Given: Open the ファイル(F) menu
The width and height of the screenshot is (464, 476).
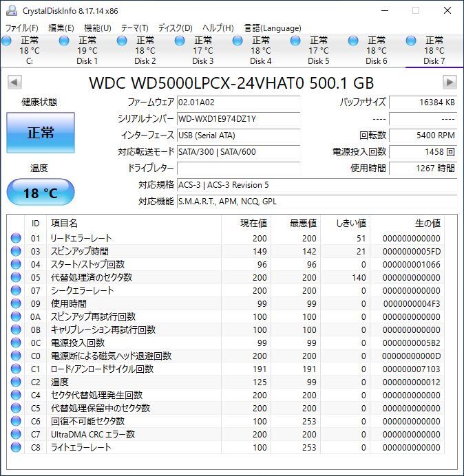Looking at the screenshot, I should [22, 28].
